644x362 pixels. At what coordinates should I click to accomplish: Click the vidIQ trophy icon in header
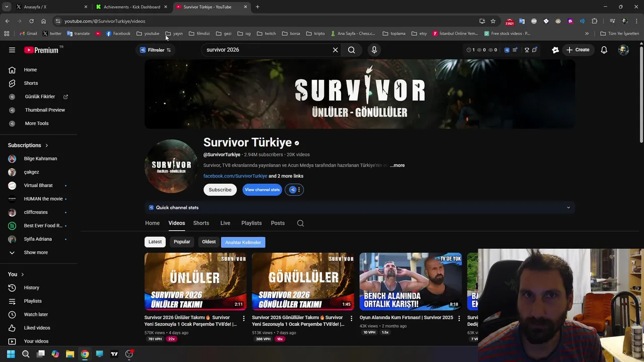[527, 50]
